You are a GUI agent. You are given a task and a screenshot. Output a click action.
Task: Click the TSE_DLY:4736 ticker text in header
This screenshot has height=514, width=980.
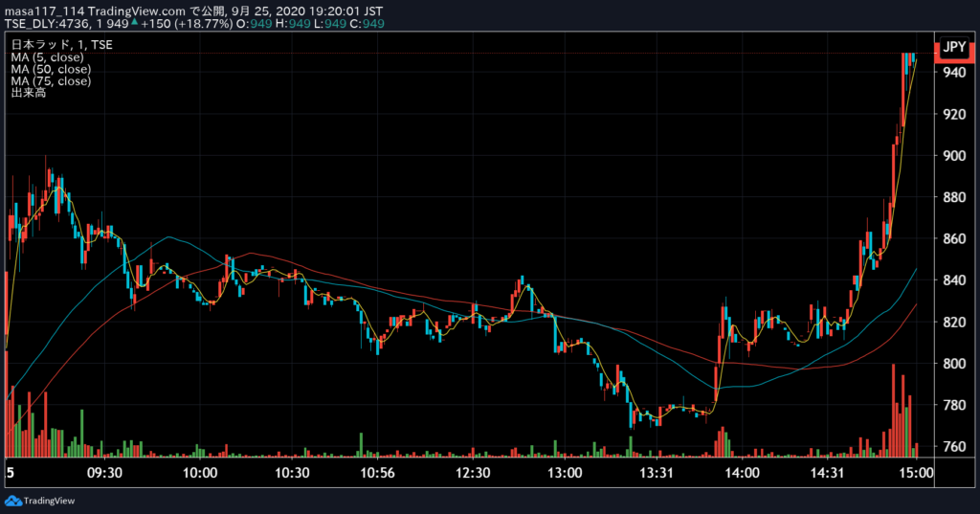pos(46,24)
